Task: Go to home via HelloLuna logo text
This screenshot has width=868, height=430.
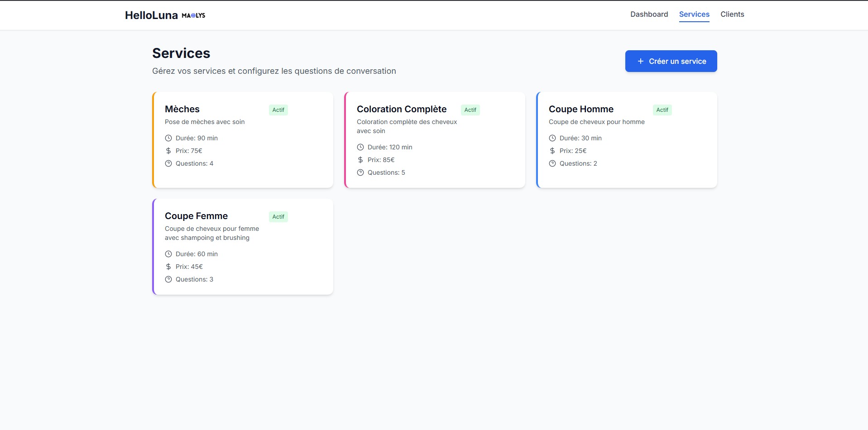Action: pyautogui.click(x=151, y=15)
